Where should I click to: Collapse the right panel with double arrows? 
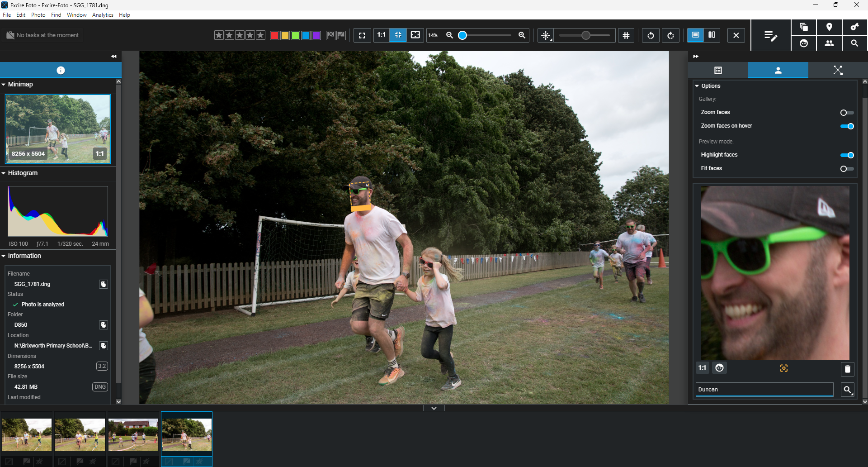696,56
